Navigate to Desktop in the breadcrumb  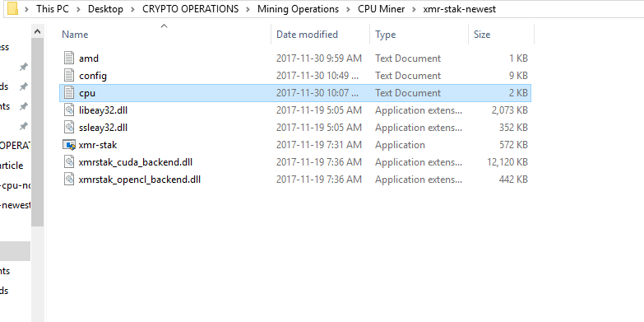[105, 8]
